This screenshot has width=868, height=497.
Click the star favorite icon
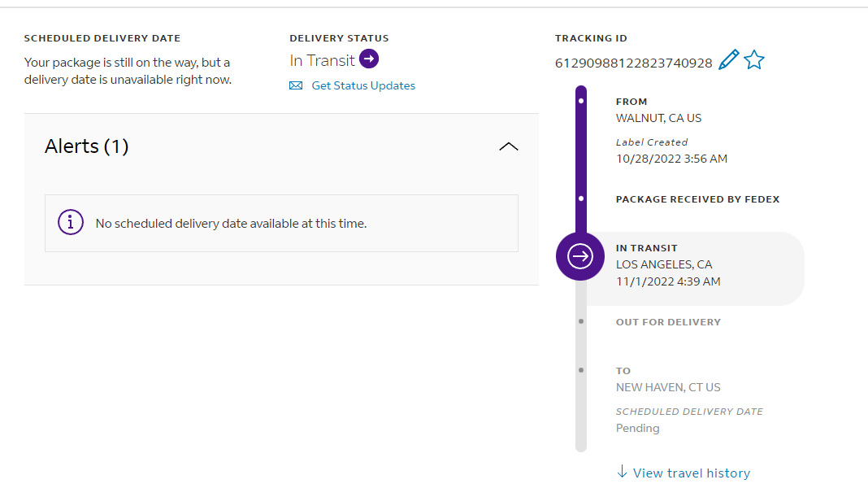click(x=754, y=59)
